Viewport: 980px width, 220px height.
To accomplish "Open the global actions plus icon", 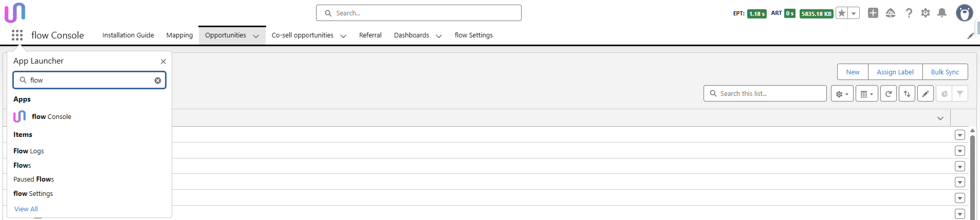I will click(873, 13).
